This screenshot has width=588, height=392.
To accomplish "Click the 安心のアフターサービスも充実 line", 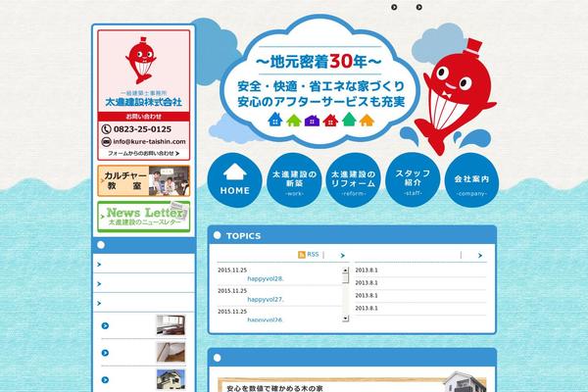I will 321,102.
